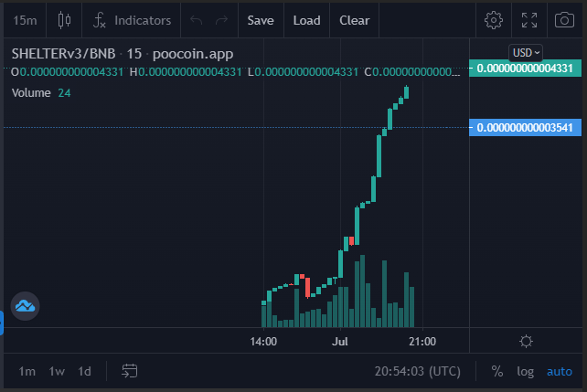This screenshot has width=587, height=392.
Task: Set the time range to 1m
Action: pyautogui.click(x=27, y=371)
